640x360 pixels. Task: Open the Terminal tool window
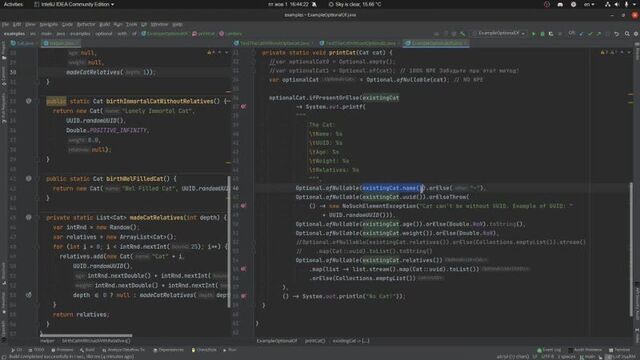point(620,350)
